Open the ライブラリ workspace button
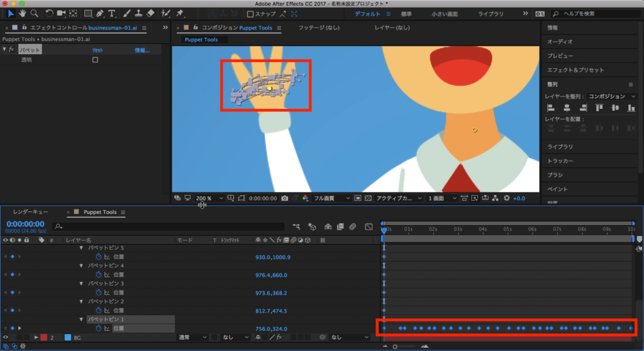 491,14
